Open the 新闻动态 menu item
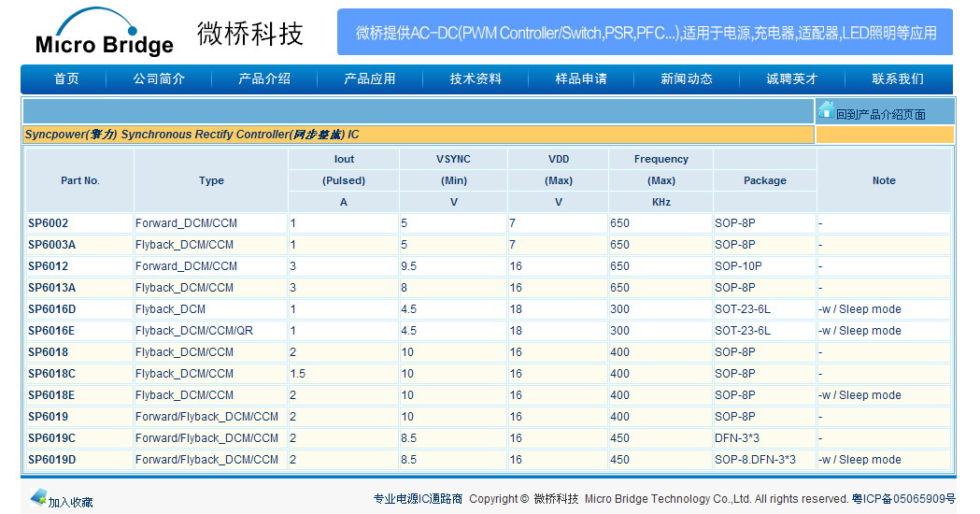This screenshot has height=514, width=980. pos(687,79)
